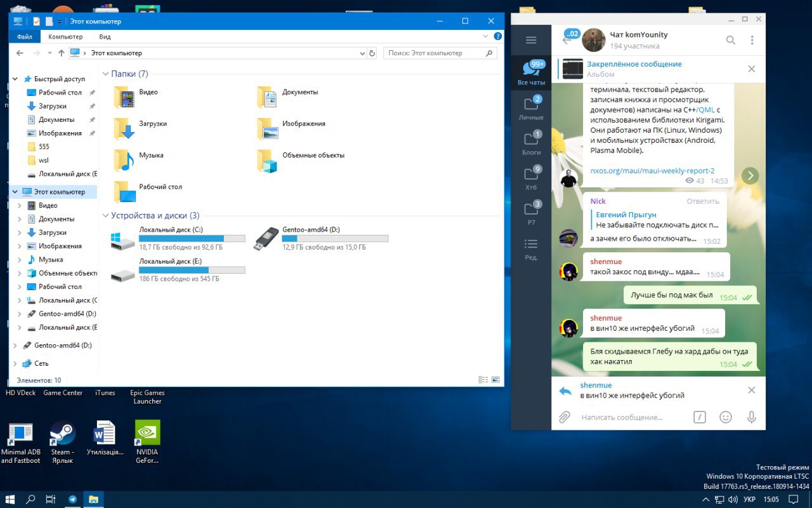Open Steam desktop shortcut
This screenshot has width=812, height=508.
point(62,441)
